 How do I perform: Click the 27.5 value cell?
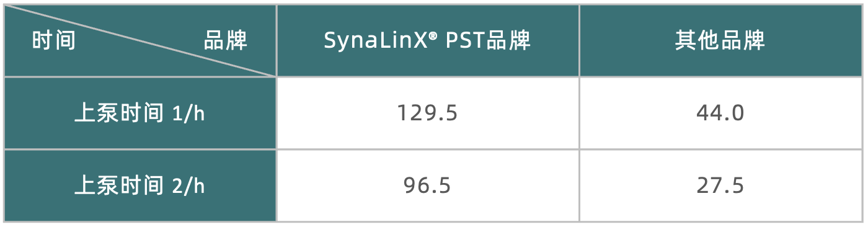[x=721, y=185]
